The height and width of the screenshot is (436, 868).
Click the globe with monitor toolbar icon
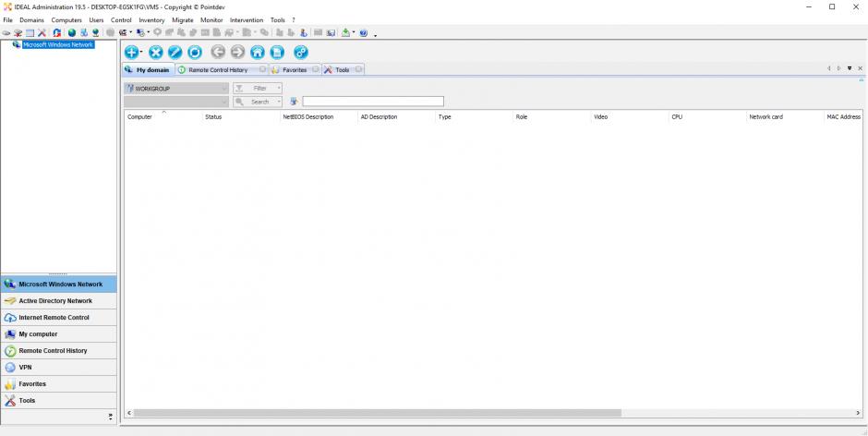tap(95, 32)
